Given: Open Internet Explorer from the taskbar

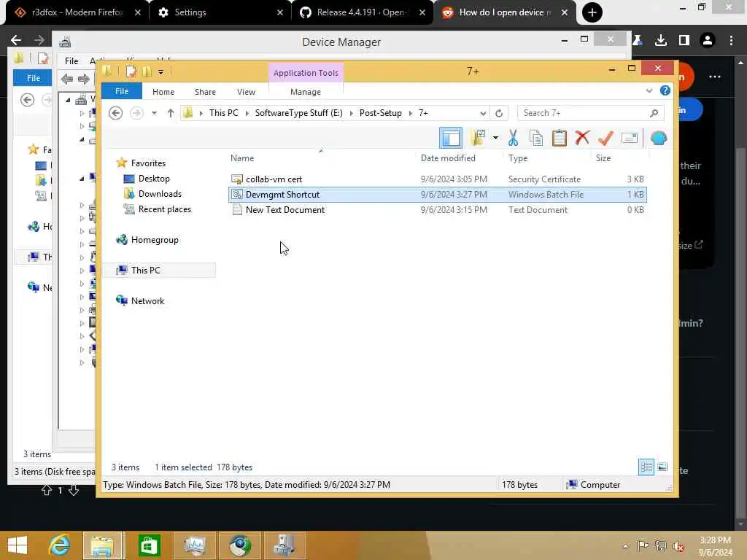Looking at the screenshot, I should tap(60, 545).
